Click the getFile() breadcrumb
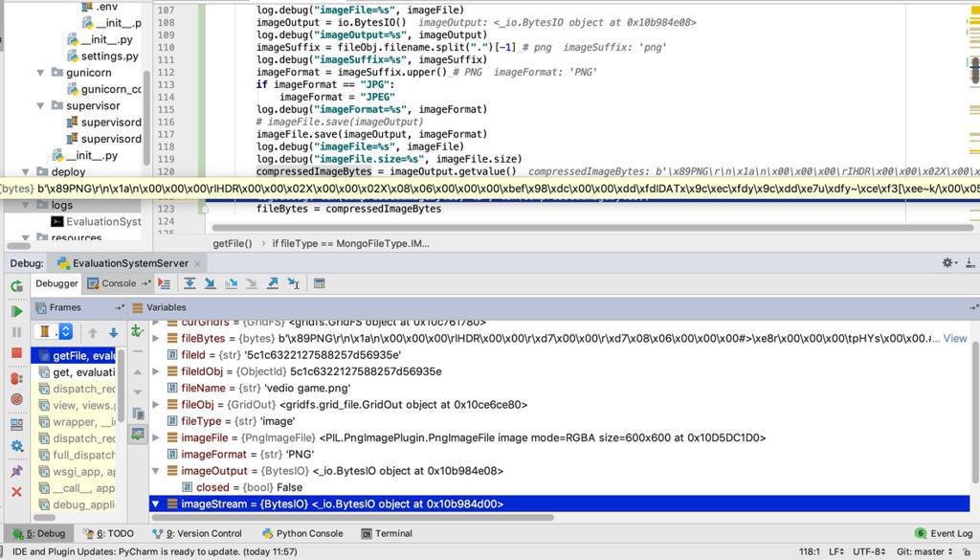This screenshot has height=560, width=980. coord(233,243)
